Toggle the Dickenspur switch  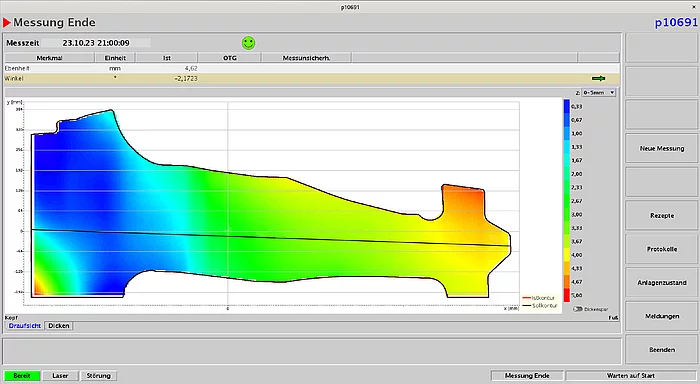(x=578, y=309)
